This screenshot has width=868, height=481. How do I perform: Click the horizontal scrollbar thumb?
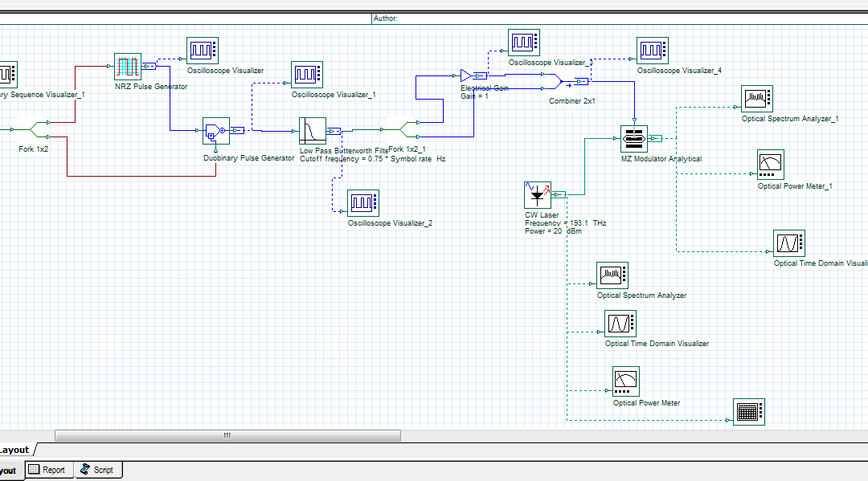[x=227, y=435]
